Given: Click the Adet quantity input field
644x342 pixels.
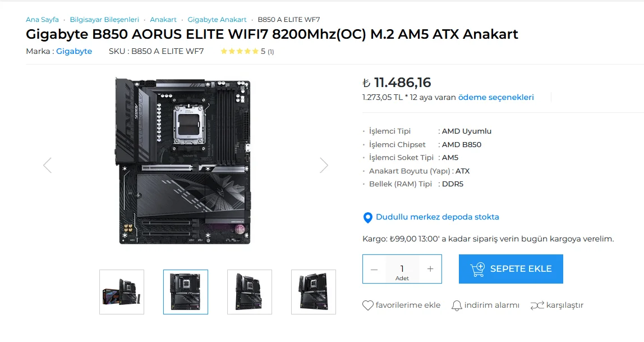Looking at the screenshot, I should coord(402,269).
